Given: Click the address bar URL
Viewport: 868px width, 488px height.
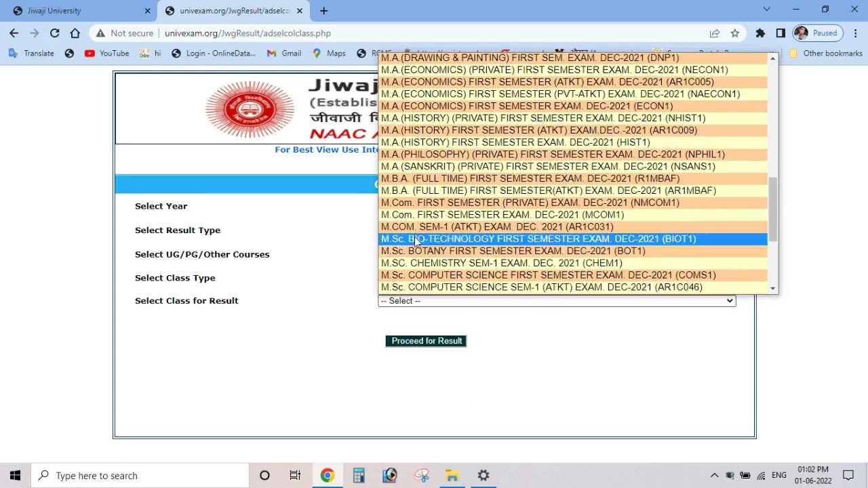Looking at the screenshot, I should (x=248, y=33).
